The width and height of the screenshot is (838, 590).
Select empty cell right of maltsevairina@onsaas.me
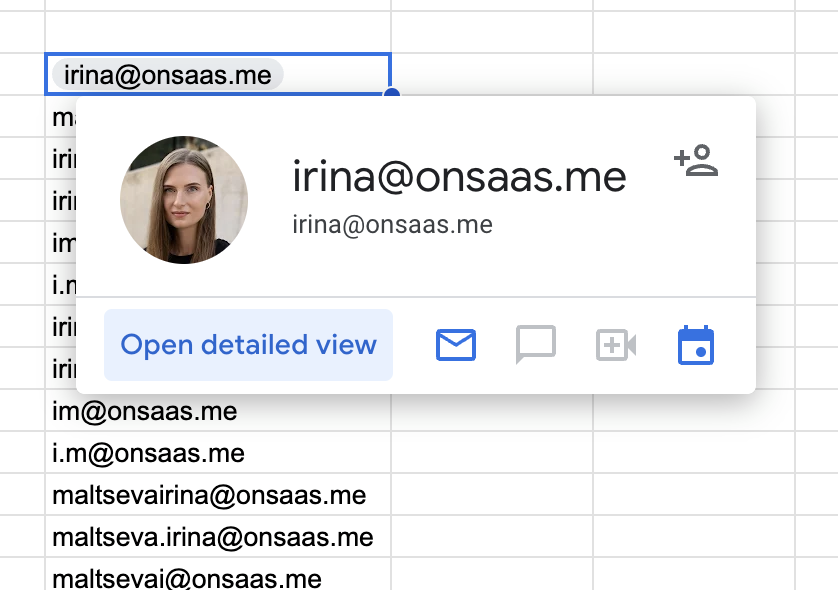pyautogui.click(x=492, y=495)
